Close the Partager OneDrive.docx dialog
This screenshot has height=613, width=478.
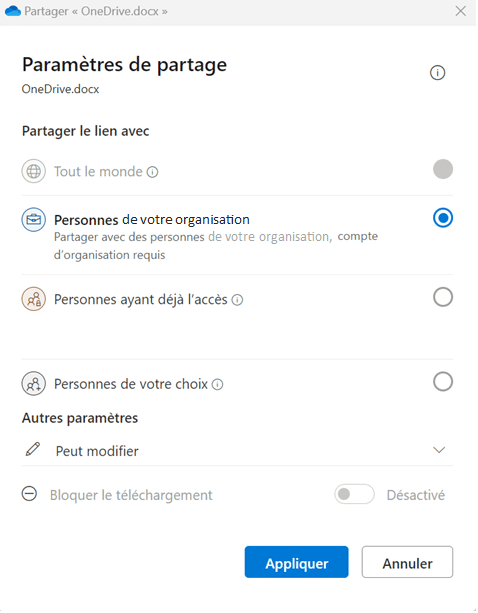tap(461, 11)
